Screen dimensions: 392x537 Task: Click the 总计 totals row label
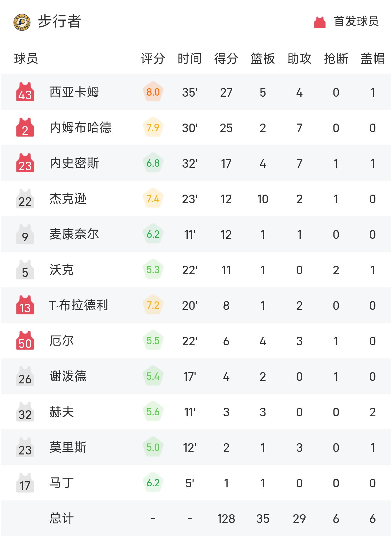click(62, 518)
